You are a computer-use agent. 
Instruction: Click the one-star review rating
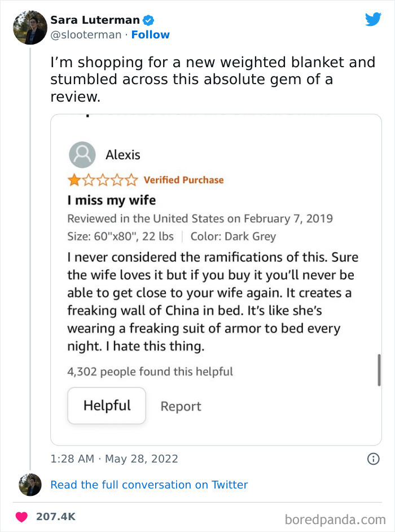pyautogui.click(x=103, y=180)
